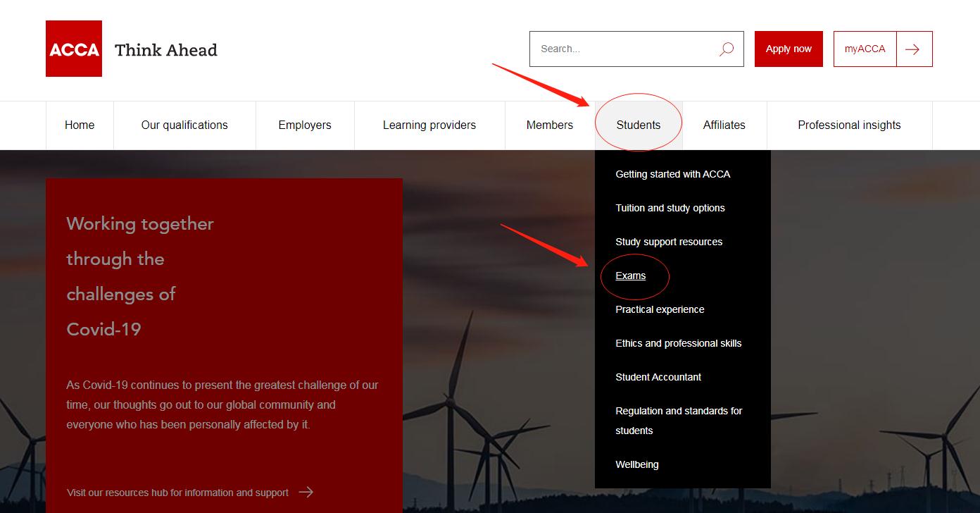Select Exams in Students dropdown
The width and height of the screenshot is (980, 513).
click(x=631, y=276)
